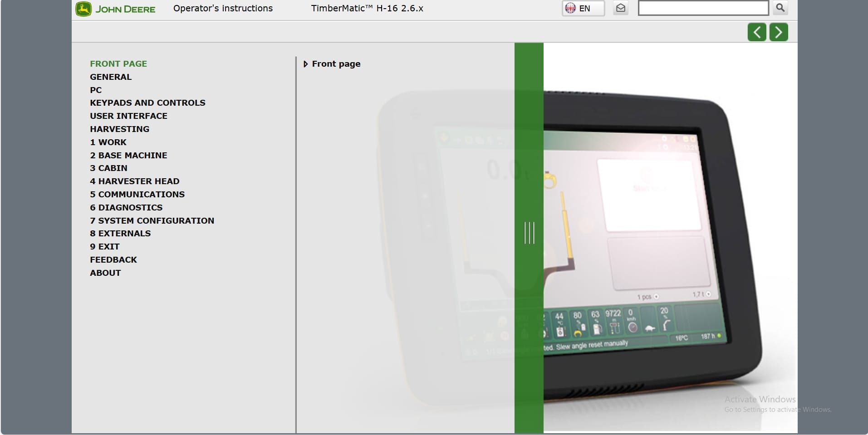Open the 4 HARVESTER HEAD section
Image resolution: width=868 pixels, height=435 pixels.
pyautogui.click(x=135, y=181)
